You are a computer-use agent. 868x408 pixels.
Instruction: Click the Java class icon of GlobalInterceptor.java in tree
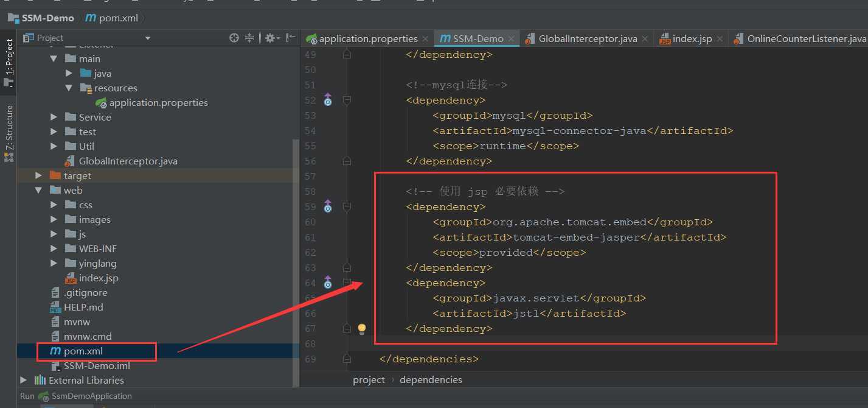pyautogui.click(x=71, y=161)
